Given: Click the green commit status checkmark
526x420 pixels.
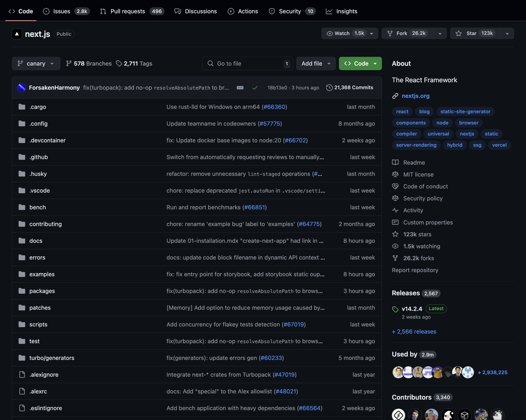Looking at the screenshot, I should click(255, 88).
